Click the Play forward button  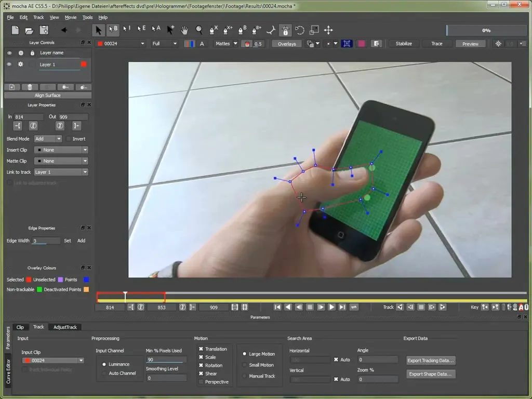click(x=331, y=308)
